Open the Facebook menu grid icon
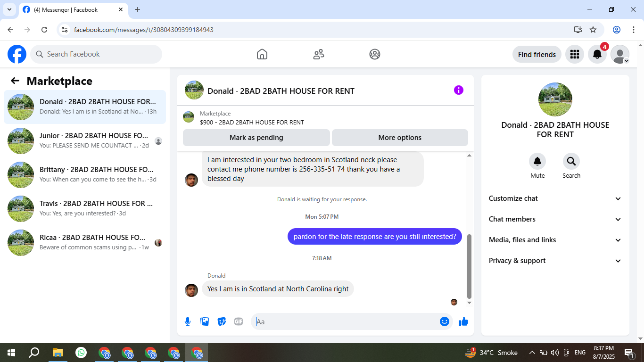The width and height of the screenshot is (644, 362). coord(574,54)
